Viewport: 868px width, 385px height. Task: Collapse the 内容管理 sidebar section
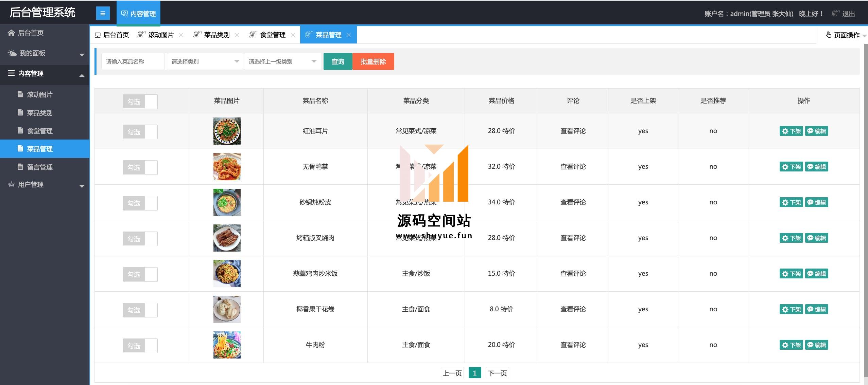pyautogui.click(x=45, y=74)
